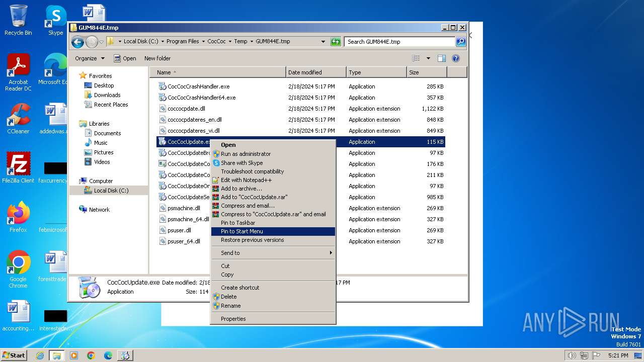Click Internet Explorer taskbar icon
The width and height of the screenshot is (644, 362).
[x=40, y=355]
